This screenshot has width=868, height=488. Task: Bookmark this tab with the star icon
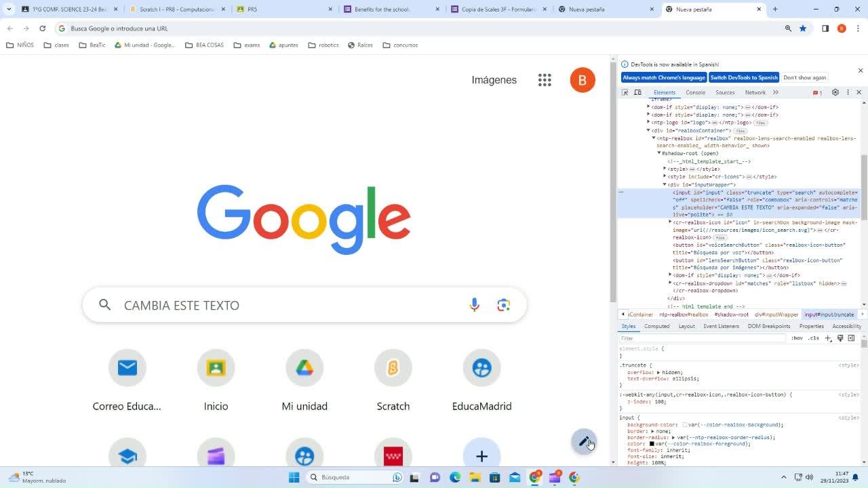tap(803, 28)
